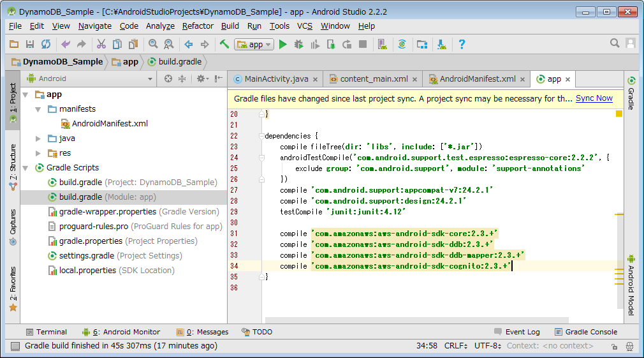The image size is (644, 358).
Task: Click the Copy icon in toolbar
Action: [117, 44]
